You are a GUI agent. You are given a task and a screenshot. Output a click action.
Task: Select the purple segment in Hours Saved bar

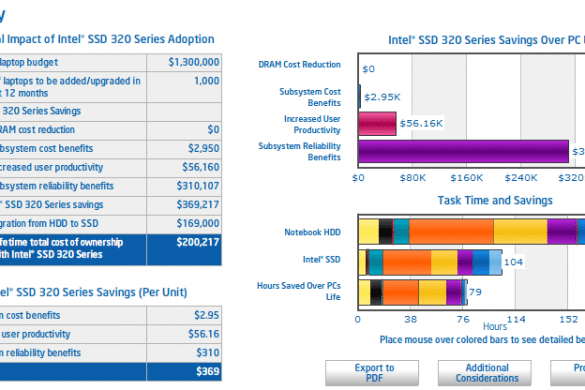pos(453,292)
